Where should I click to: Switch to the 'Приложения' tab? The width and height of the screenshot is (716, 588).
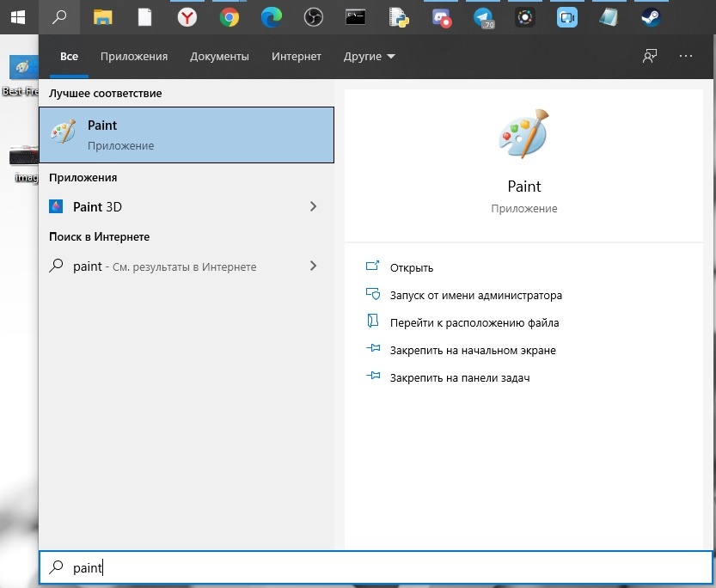pos(134,56)
